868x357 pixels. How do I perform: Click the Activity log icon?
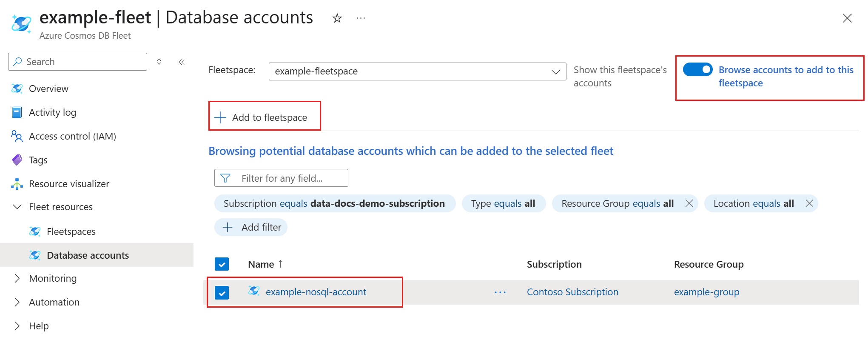pos(17,112)
